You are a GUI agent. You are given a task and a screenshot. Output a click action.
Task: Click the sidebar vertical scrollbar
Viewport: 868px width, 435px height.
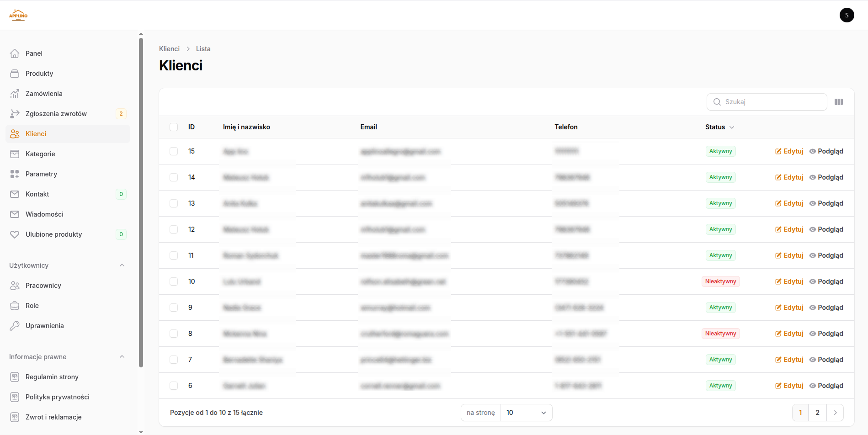(141, 201)
